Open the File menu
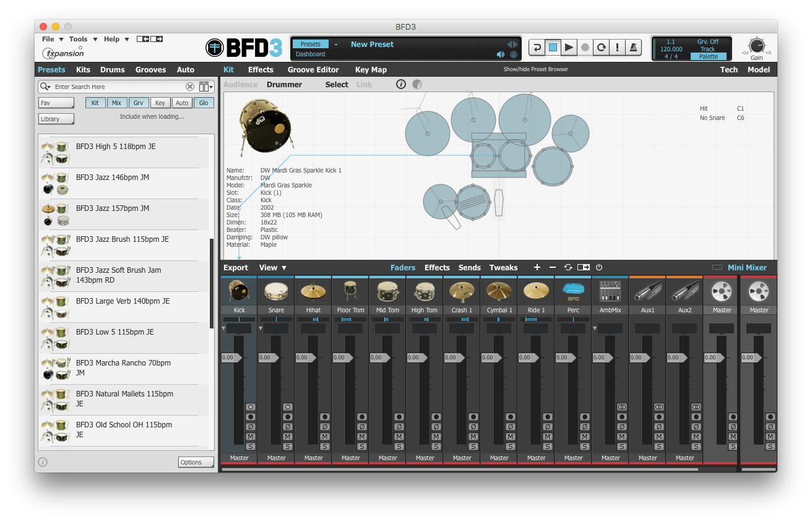Image resolution: width=812 pixels, height=522 pixels. tap(51, 39)
